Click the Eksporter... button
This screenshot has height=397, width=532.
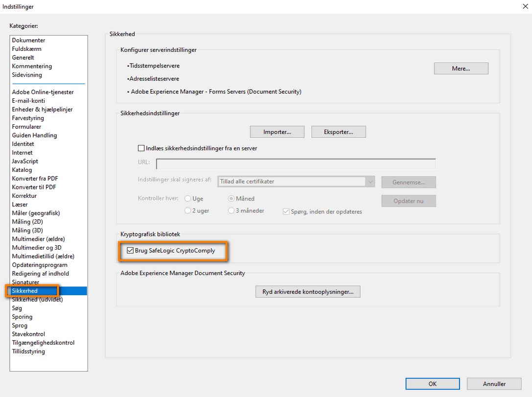338,132
